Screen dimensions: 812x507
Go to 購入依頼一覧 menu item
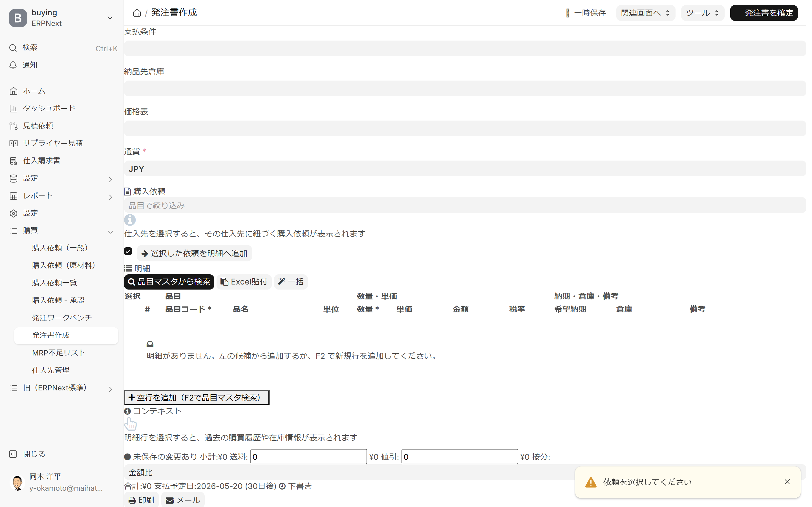(55, 283)
